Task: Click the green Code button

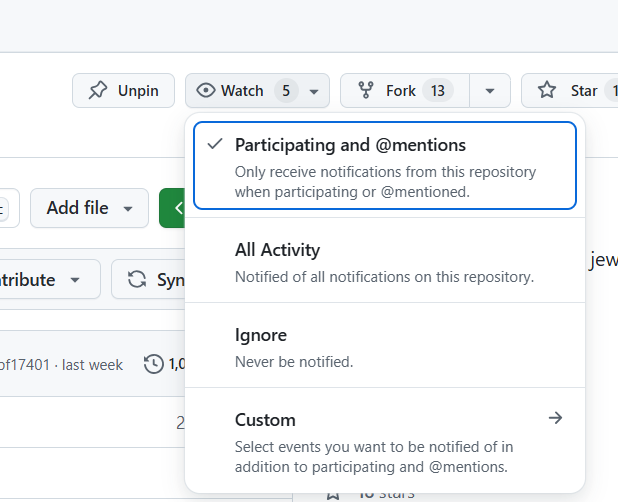Action: [x=173, y=208]
